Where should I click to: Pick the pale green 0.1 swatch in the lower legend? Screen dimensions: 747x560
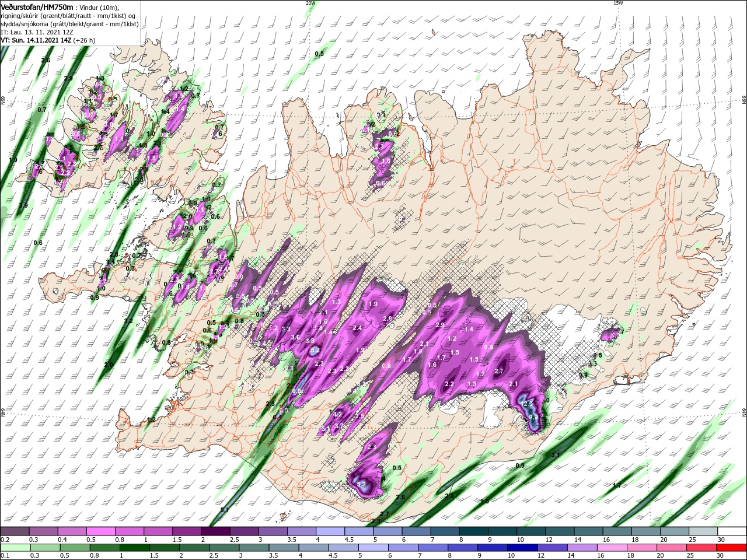click(x=16, y=548)
